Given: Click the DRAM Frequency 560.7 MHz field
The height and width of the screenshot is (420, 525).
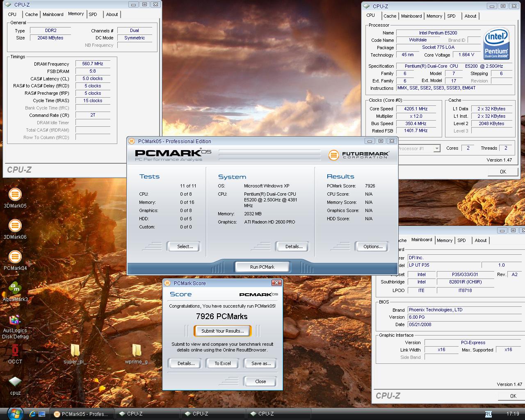Looking at the screenshot, I should coord(93,64).
